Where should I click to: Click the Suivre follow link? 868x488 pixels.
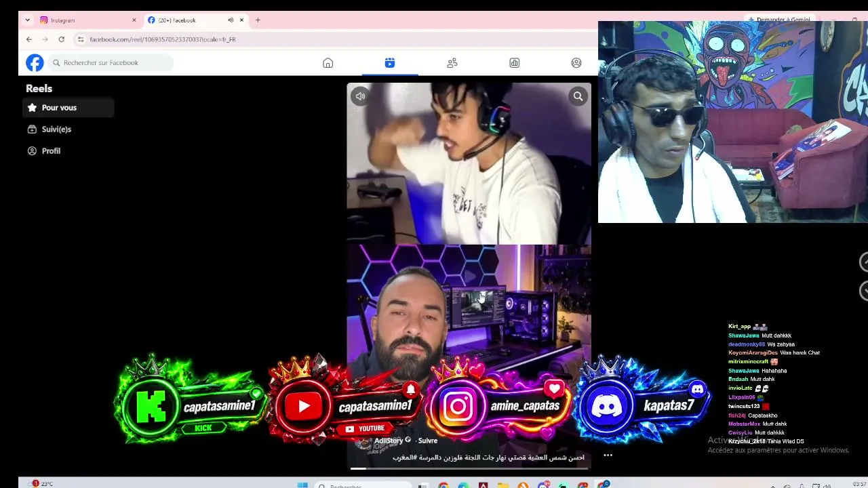[x=428, y=441]
